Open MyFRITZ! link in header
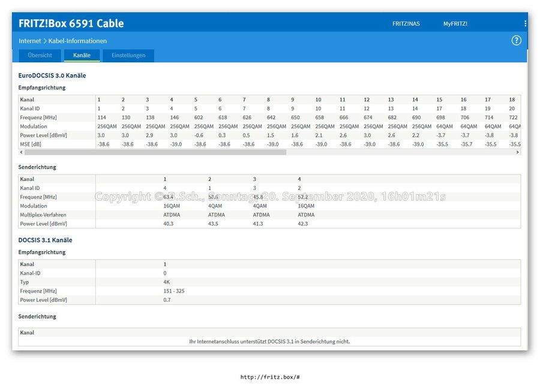This screenshot has width=540, height=392. point(455,24)
